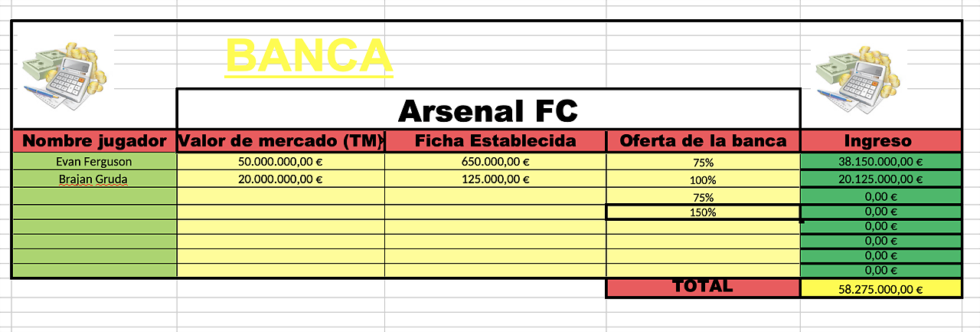This screenshot has height=332, width=980.
Task: Select the 100% bank offer cell
Action: tap(703, 180)
